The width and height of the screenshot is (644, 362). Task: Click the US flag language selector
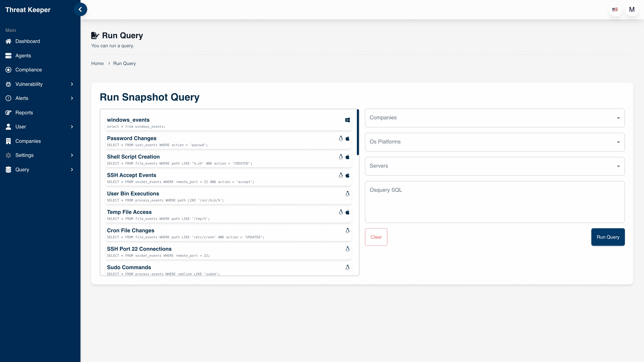click(615, 10)
